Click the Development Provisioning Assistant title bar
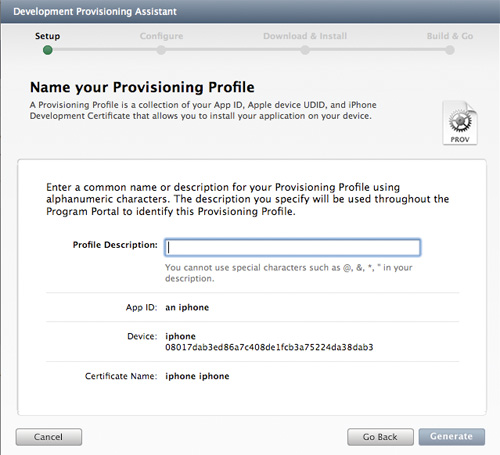Image resolution: width=500 pixels, height=455 pixels. point(250,12)
